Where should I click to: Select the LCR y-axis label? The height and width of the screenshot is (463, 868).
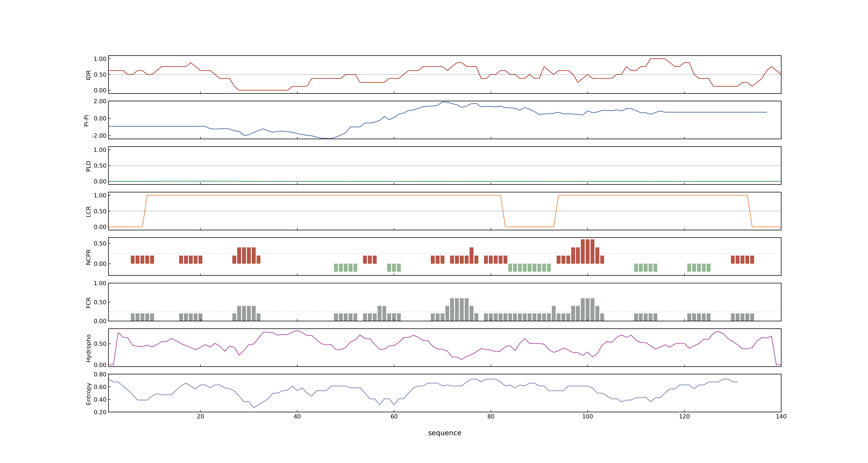(88, 212)
